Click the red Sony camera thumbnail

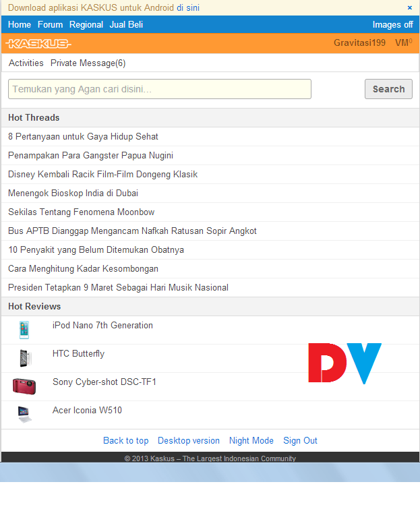click(x=24, y=386)
